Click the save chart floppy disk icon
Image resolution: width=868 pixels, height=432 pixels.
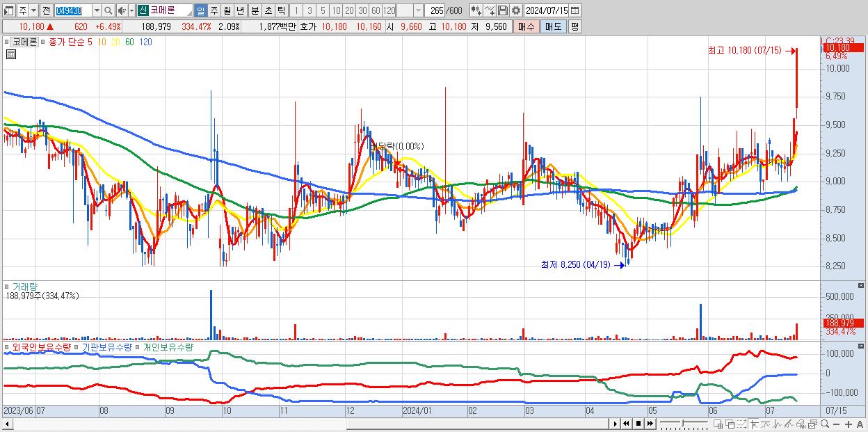pyautogui.click(x=503, y=10)
